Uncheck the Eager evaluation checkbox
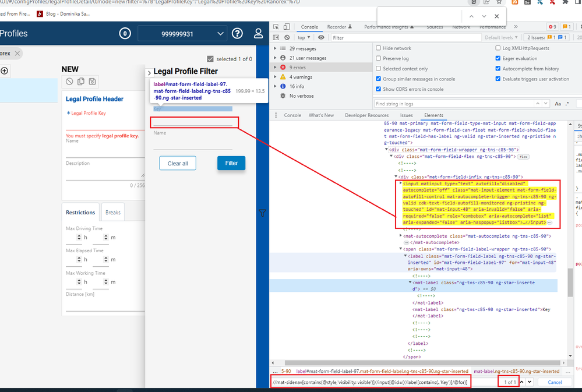The width and height of the screenshot is (582, 392). [498, 58]
